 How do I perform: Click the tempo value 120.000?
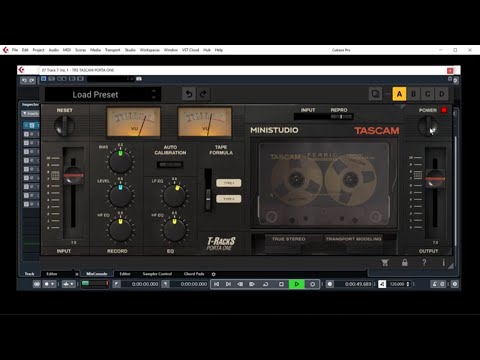[397, 284]
